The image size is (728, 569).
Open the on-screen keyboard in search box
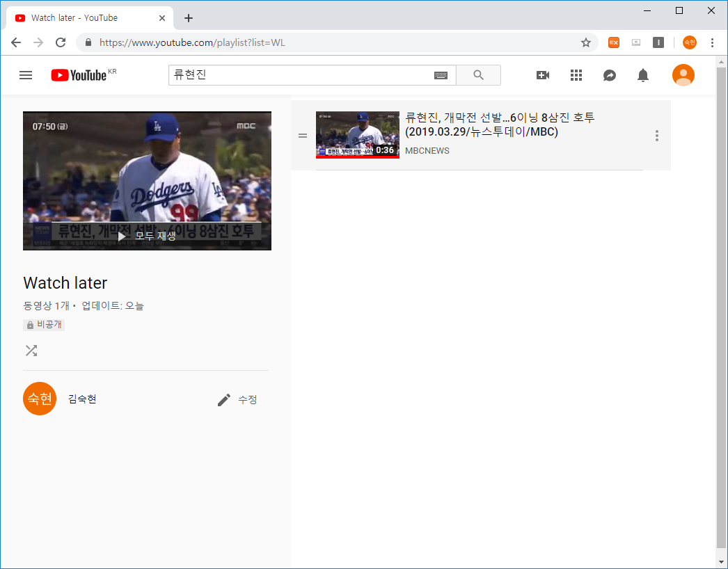click(x=441, y=75)
